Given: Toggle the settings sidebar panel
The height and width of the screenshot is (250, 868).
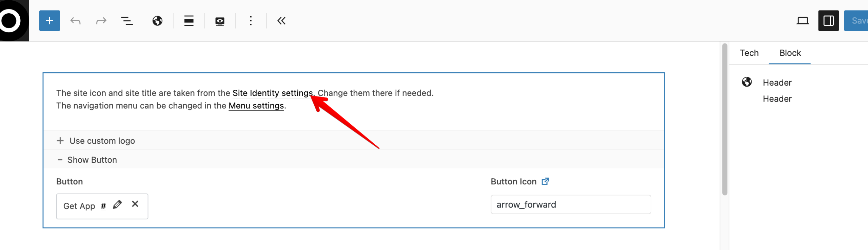Looking at the screenshot, I should pyautogui.click(x=828, y=21).
